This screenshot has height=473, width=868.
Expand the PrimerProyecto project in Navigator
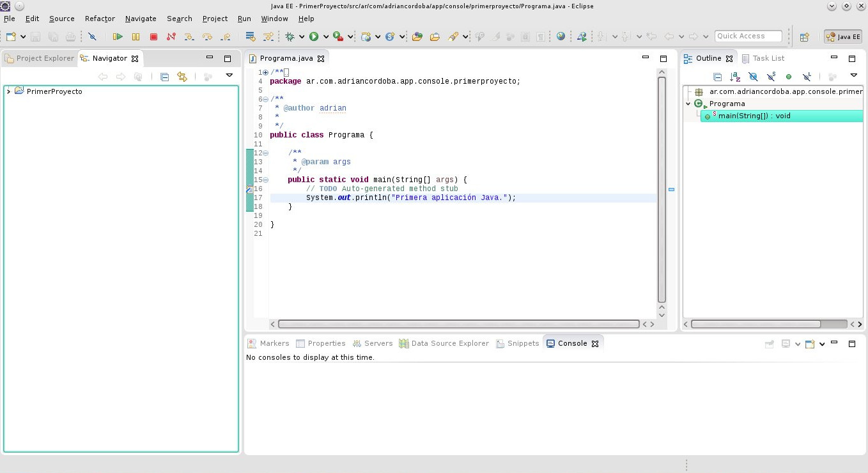tap(8, 91)
